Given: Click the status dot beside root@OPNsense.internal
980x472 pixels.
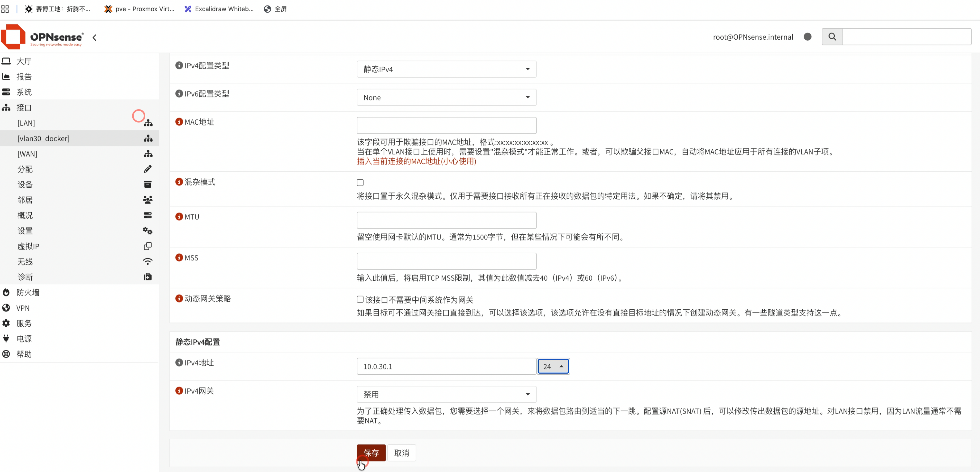Looking at the screenshot, I should [x=807, y=36].
